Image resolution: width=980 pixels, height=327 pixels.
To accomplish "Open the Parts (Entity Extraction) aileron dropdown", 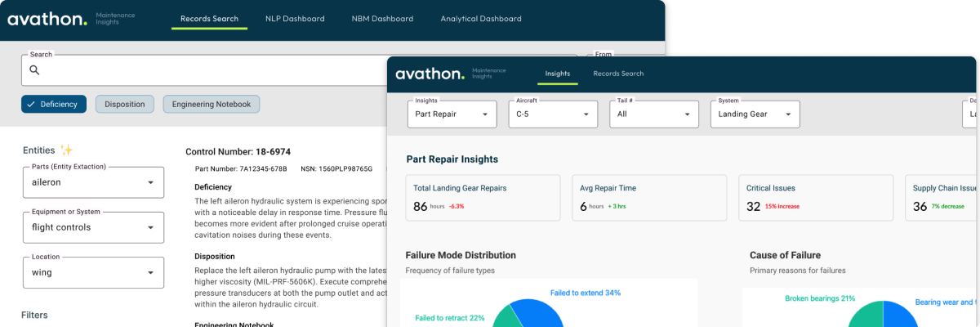I will pos(93,182).
